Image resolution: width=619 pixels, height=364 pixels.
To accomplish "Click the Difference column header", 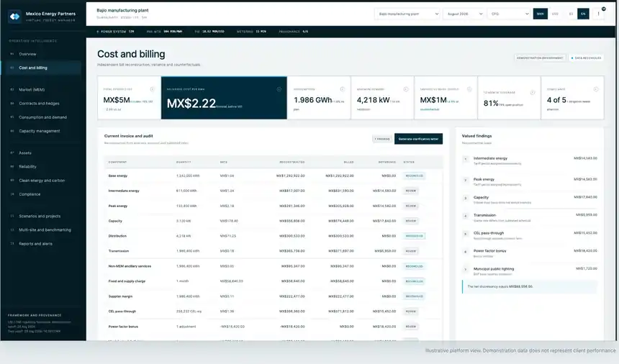I will pos(387,162).
